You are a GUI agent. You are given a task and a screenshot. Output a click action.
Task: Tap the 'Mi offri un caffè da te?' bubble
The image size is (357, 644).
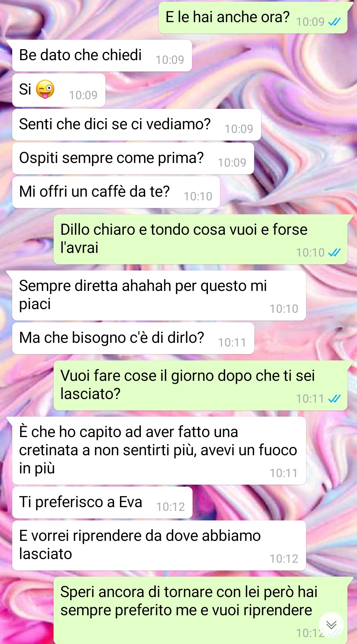click(116, 192)
